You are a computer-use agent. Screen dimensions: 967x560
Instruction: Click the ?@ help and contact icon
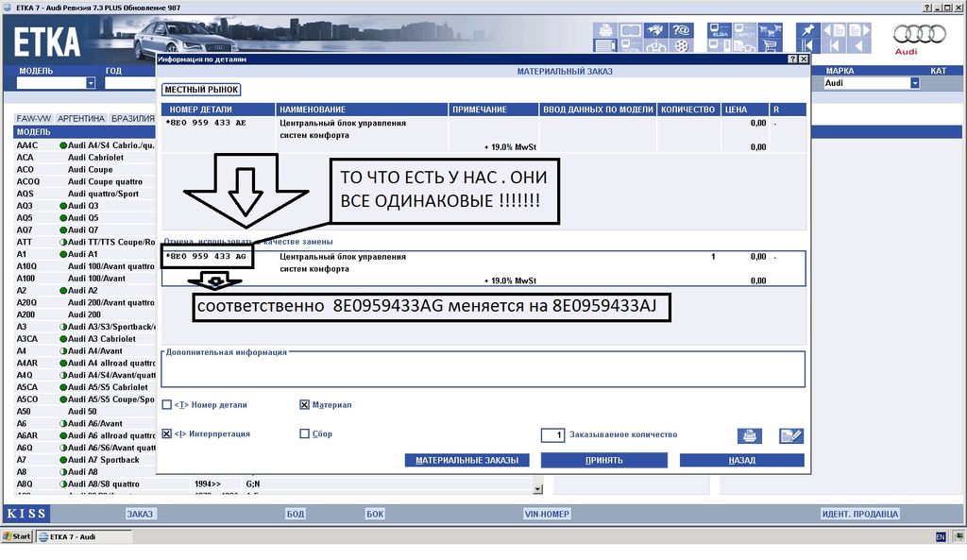click(681, 30)
